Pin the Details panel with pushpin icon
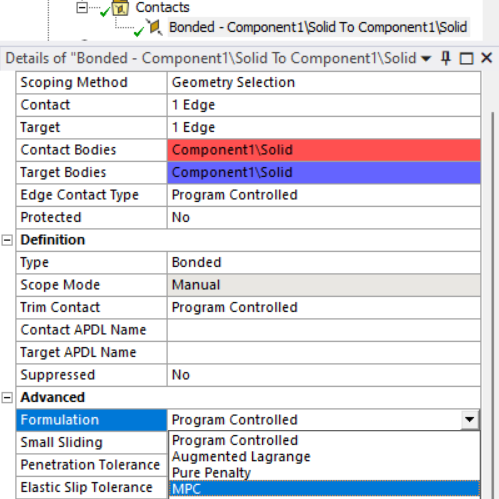The width and height of the screenshot is (499, 499). pyautogui.click(x=446, y=58)
